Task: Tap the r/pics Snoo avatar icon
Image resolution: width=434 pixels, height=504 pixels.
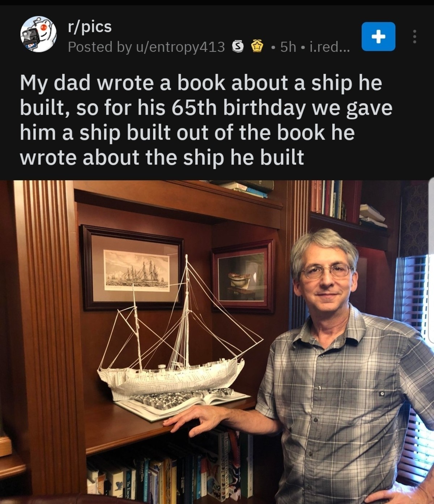Action: pos(38,34)
